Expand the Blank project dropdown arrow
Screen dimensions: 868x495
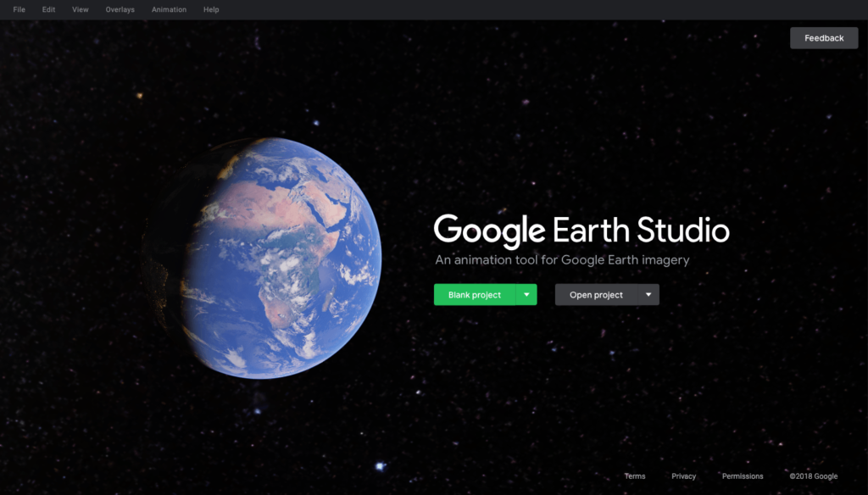526,295
